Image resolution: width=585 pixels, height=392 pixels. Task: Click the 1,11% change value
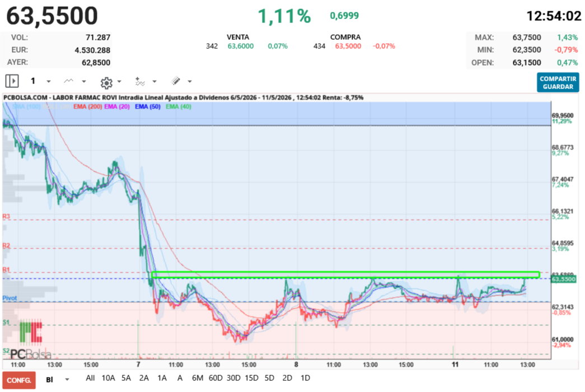coord(284,16)
